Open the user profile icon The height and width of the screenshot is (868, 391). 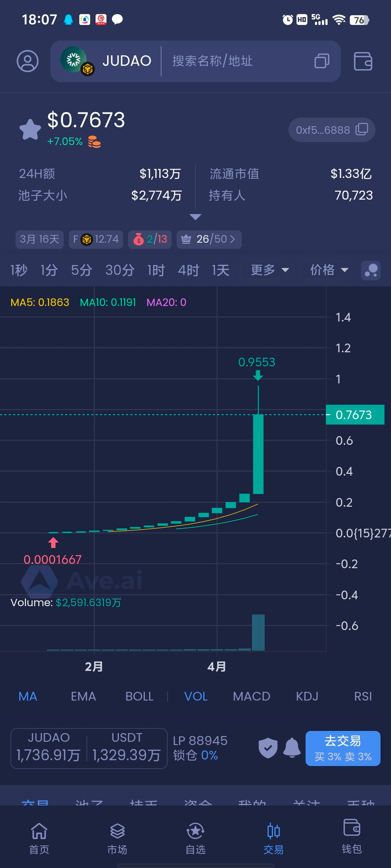click(28, 61)
